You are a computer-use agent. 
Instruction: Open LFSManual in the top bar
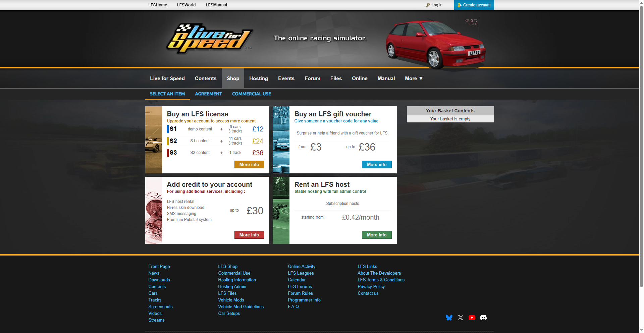click(x=216, y=5)
